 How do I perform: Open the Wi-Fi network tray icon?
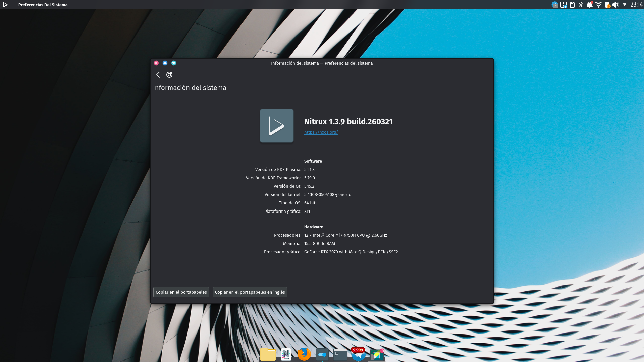tap(598, 5)
